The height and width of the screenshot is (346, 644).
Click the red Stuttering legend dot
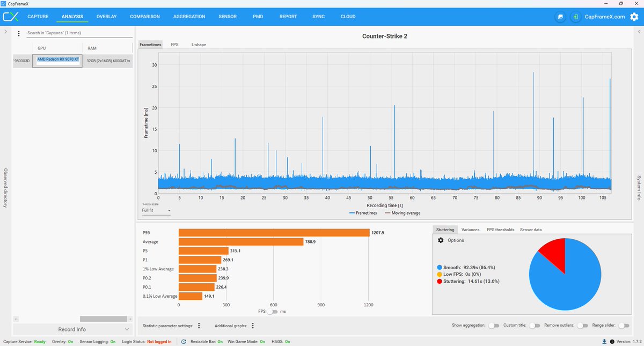tap(440, 281)
